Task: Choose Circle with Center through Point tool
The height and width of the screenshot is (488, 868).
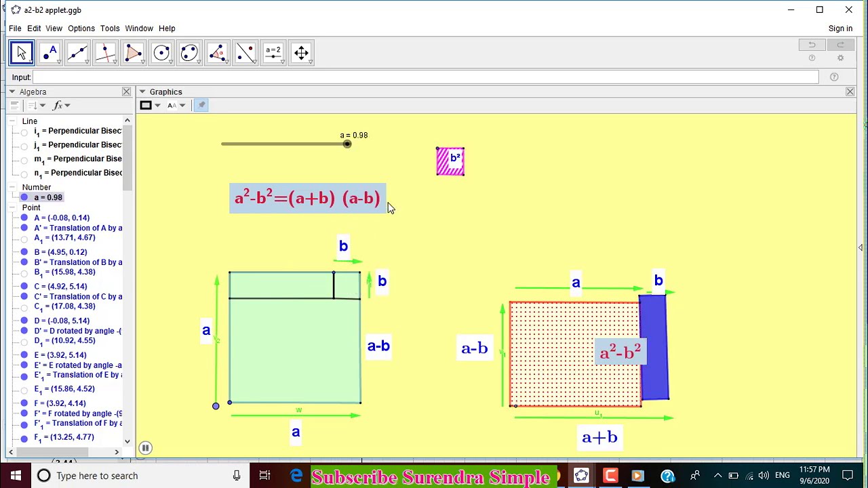Action: [x=161, y=53]
